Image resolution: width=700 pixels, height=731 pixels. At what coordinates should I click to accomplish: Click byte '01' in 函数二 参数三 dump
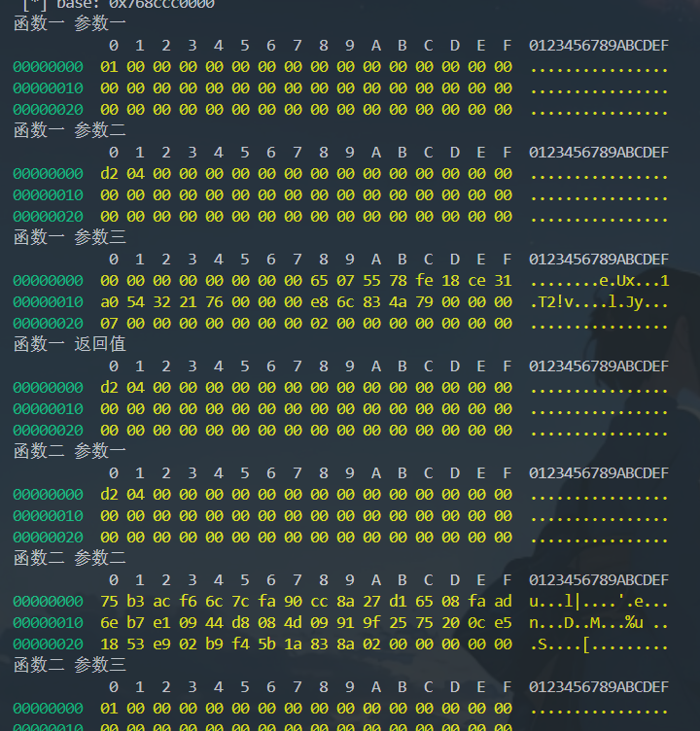pos(109,708)
